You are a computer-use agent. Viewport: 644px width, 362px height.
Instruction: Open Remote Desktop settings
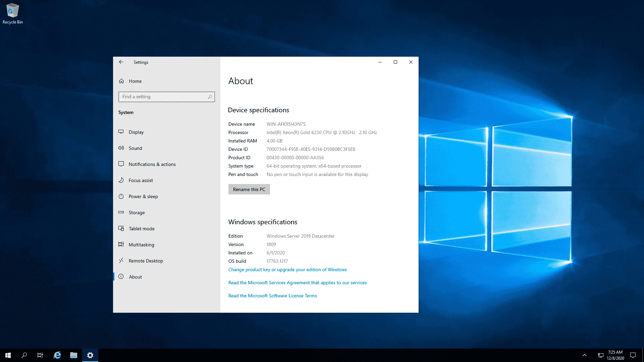167,261
